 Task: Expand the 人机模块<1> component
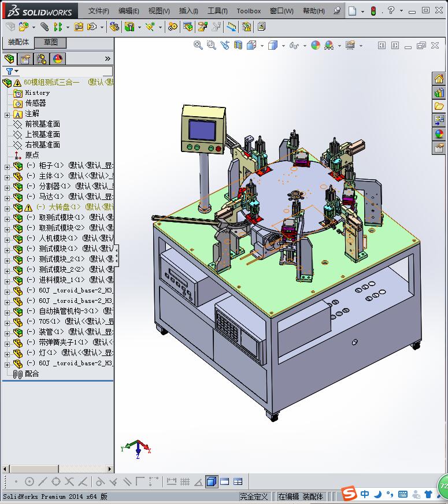(x=7, y=240)
